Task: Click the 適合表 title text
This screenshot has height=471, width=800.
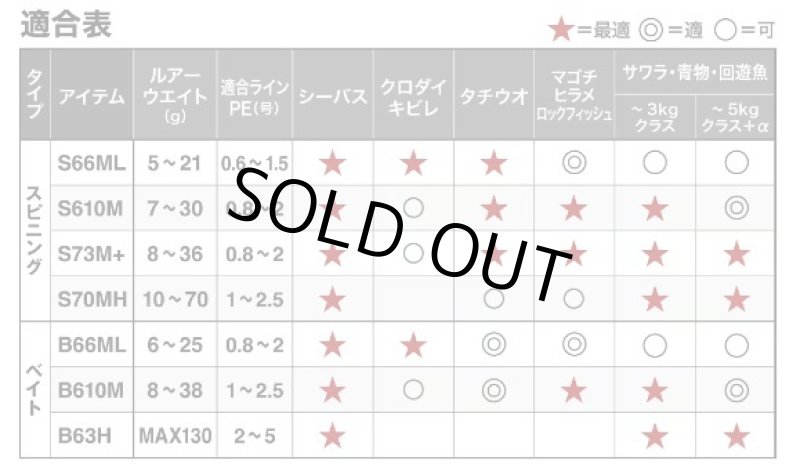Action: (66, 24)
